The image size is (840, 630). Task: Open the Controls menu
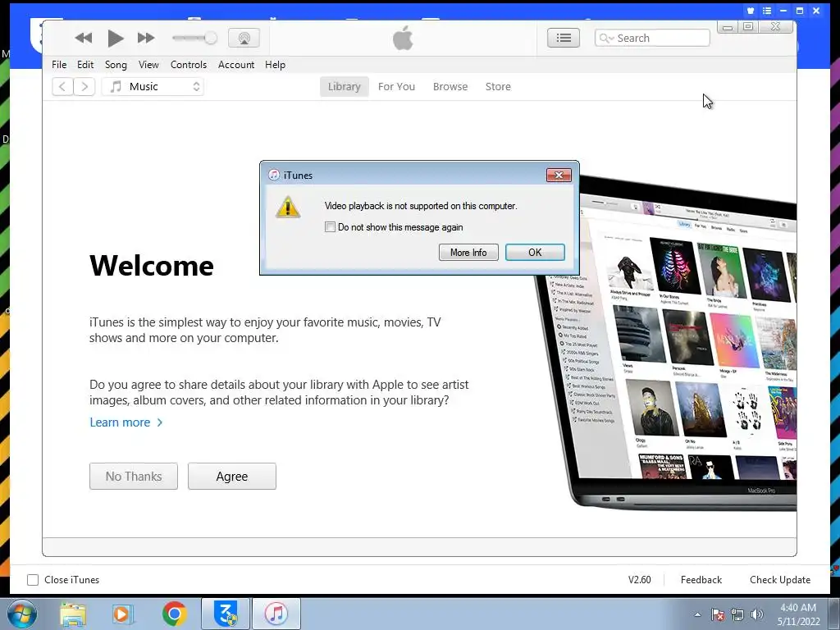coord(188,65)
